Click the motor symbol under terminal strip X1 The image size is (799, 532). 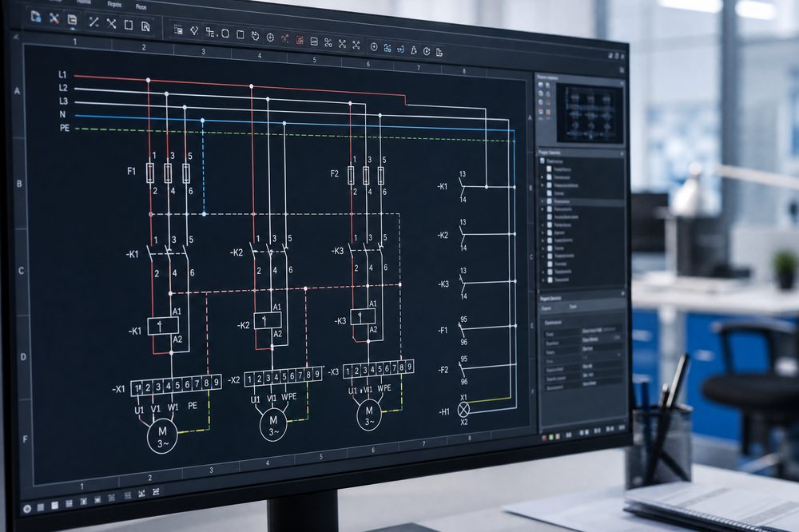pos(162,437)
